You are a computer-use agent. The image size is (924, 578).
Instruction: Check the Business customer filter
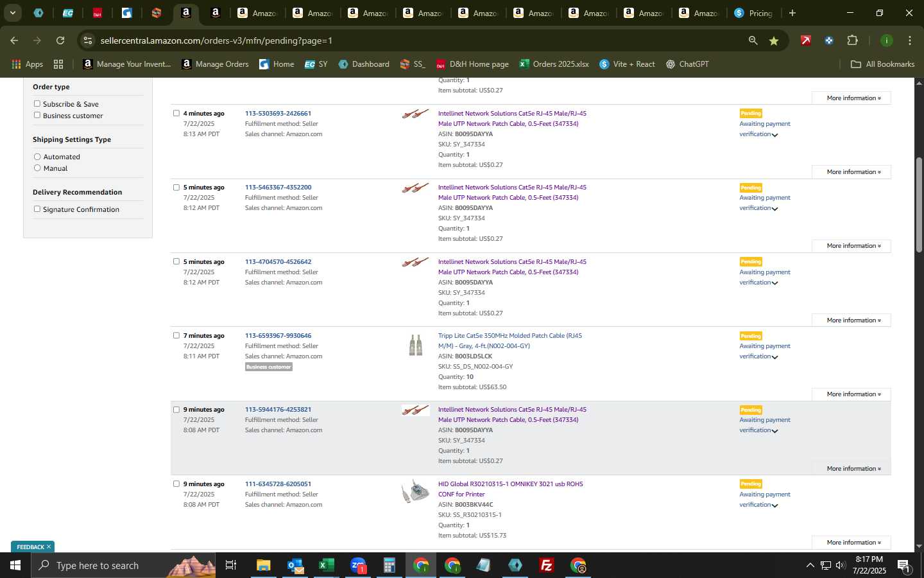(x=37, y=115)
